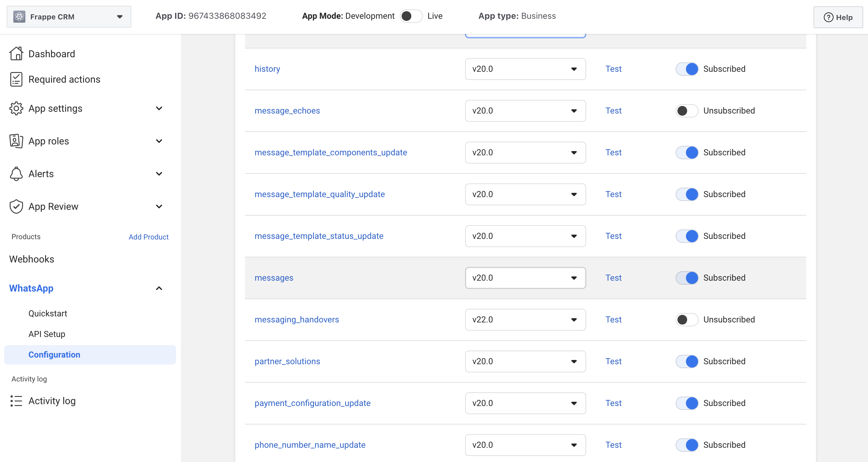Click Test link for partner_solutions
Image resolution: width=868 pixels, height=462 pixels.
tap(613, 361)
